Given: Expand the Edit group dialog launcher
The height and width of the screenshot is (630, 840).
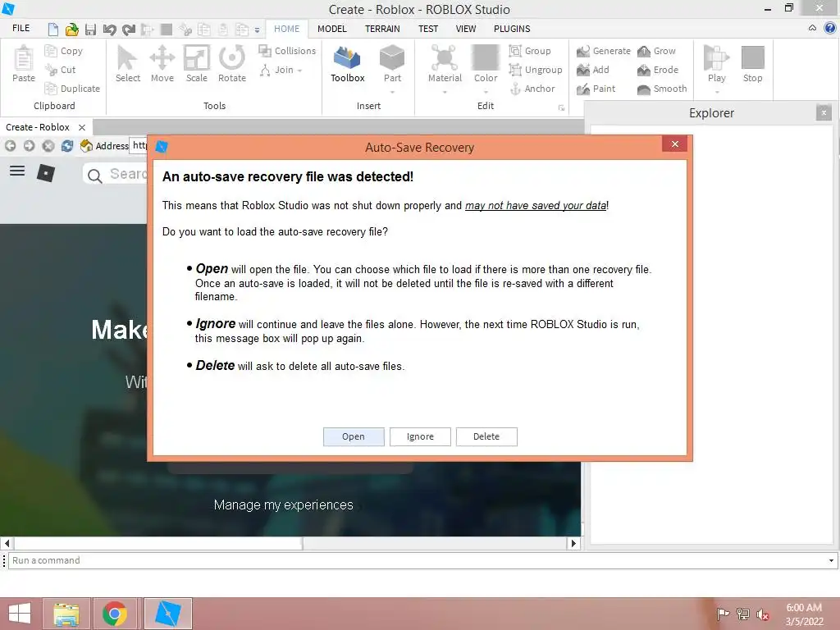Looking at the screenshot, I should [x=561, y=107].
